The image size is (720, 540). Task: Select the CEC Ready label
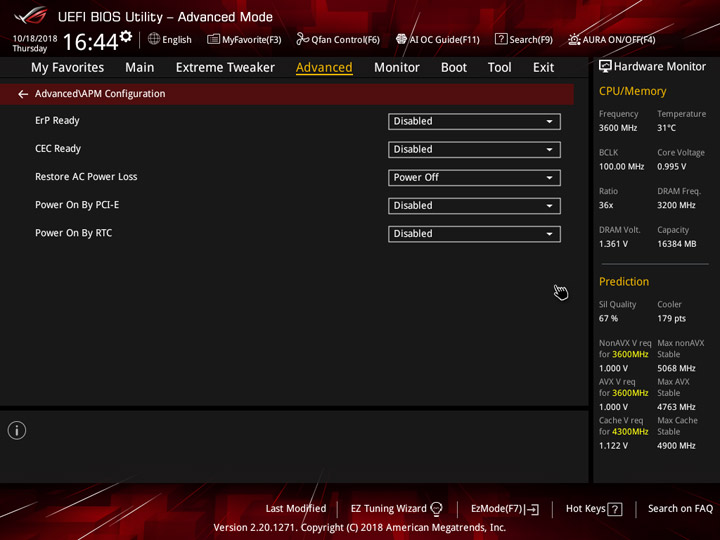click(x=58, y=149)
